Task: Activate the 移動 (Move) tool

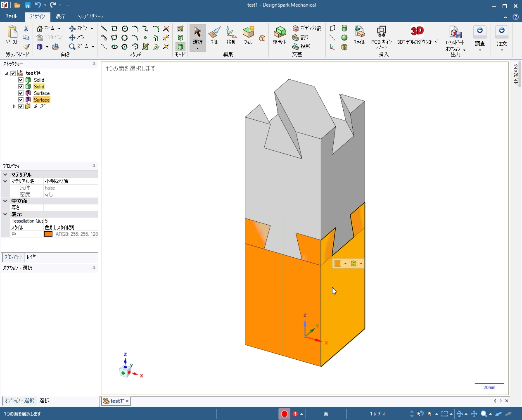Action: click(231, 36)
